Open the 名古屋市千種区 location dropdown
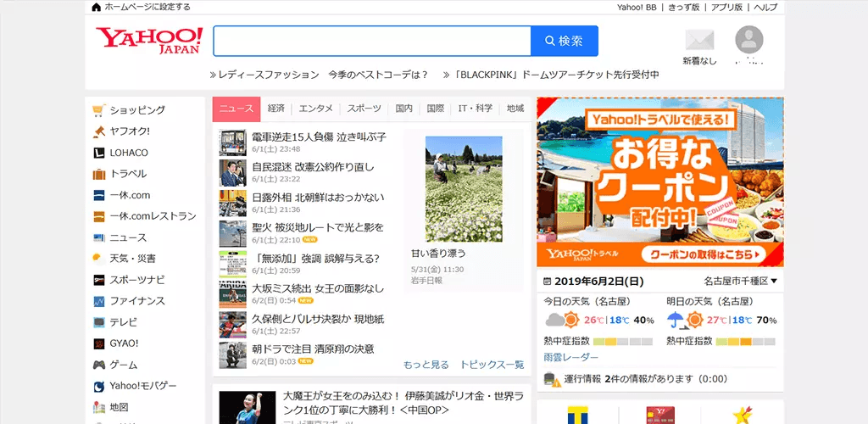Image resolution: width=868 pixels, height=424 pixels. pos(741,282)
